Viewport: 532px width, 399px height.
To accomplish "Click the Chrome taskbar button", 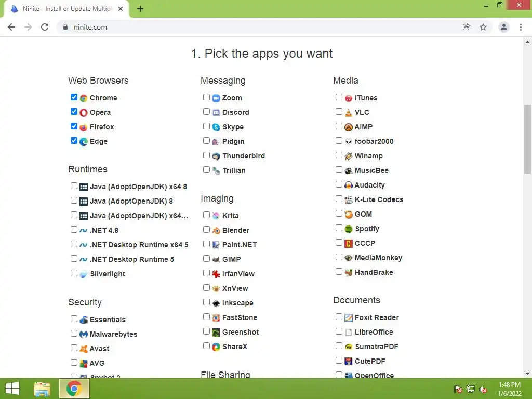I will pyautogui.click(x=74, y=389).
